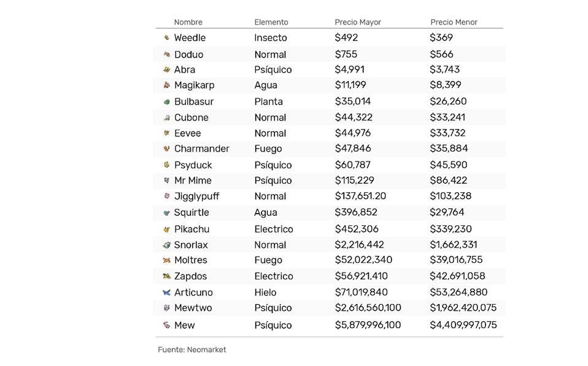588x366 pixels.
Task: Click the Bulbasur sprite icon
Action: (167, 102)
